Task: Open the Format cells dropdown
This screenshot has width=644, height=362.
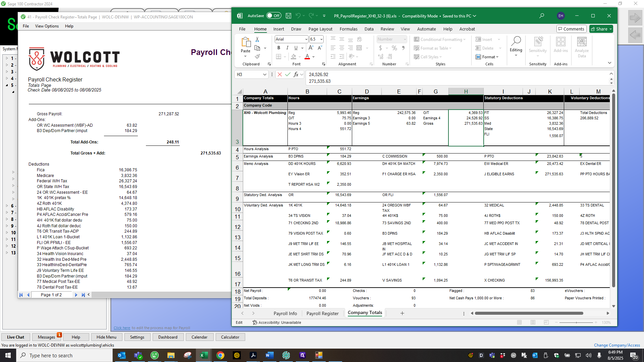Action: tap(487, 57)
